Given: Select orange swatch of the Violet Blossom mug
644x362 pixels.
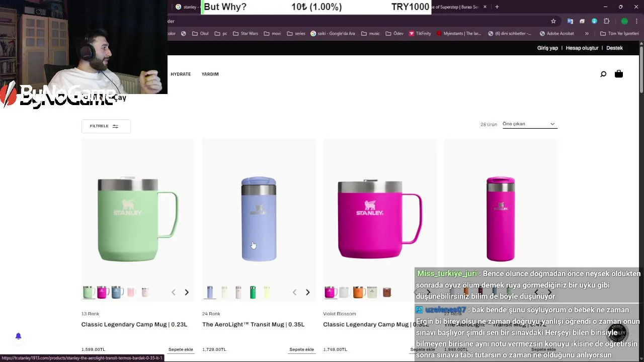Looking at the screenshot, I should (x=358, y=292).
